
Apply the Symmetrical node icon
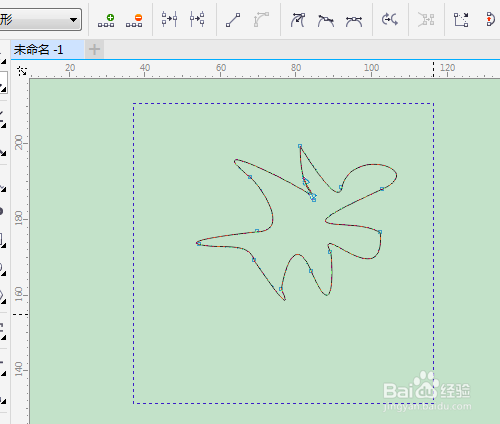pyautogui.click(x=354, y=21)
